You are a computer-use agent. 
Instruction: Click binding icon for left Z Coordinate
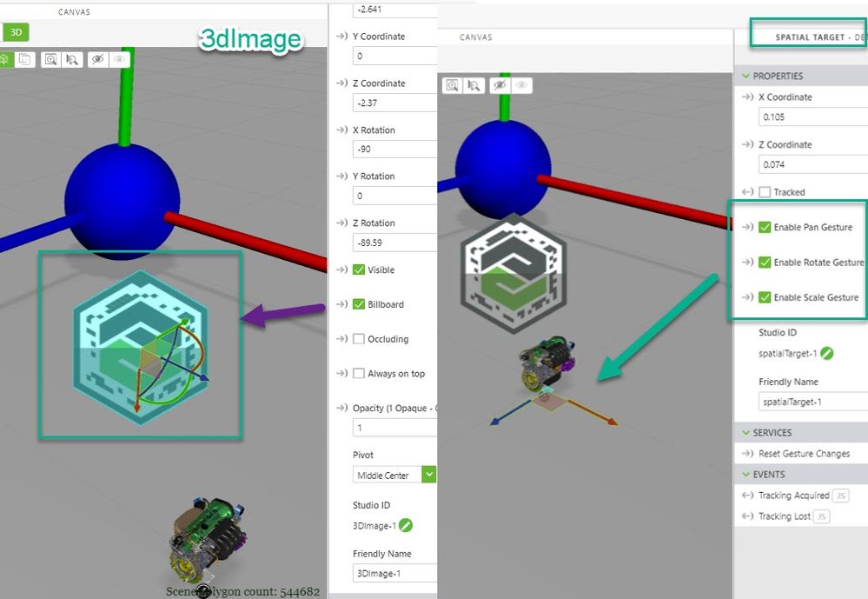coord(341,83)
